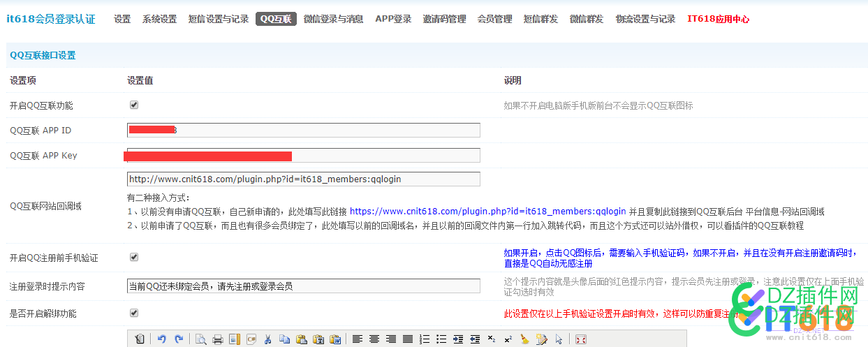Click the Quick Format icon
The width and height of the screenshot is (868, 347).
click(x=542, y=339)
